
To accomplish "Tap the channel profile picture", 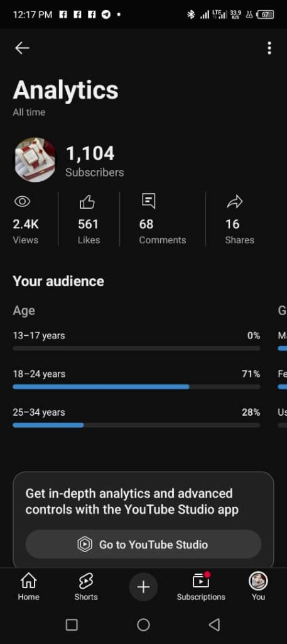I will click(x=35, y=160).
